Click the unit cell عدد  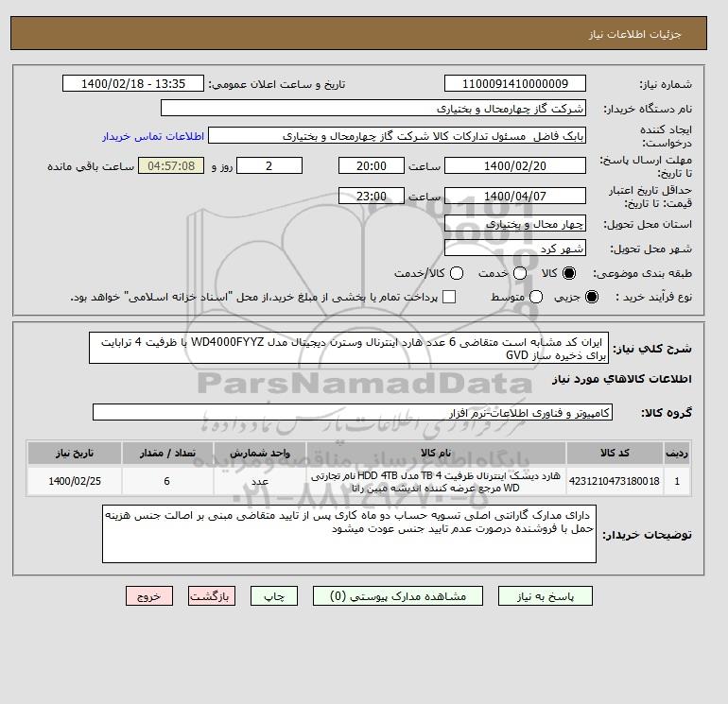(260, 481)
